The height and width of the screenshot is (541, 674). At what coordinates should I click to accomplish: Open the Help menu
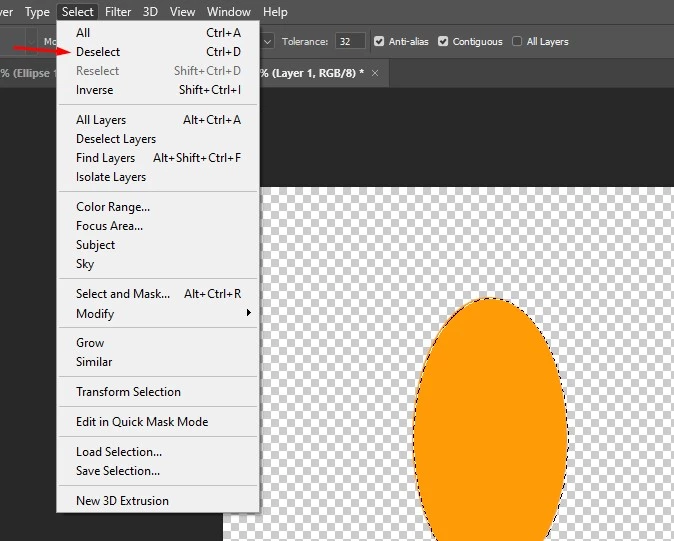pos(275,12)
